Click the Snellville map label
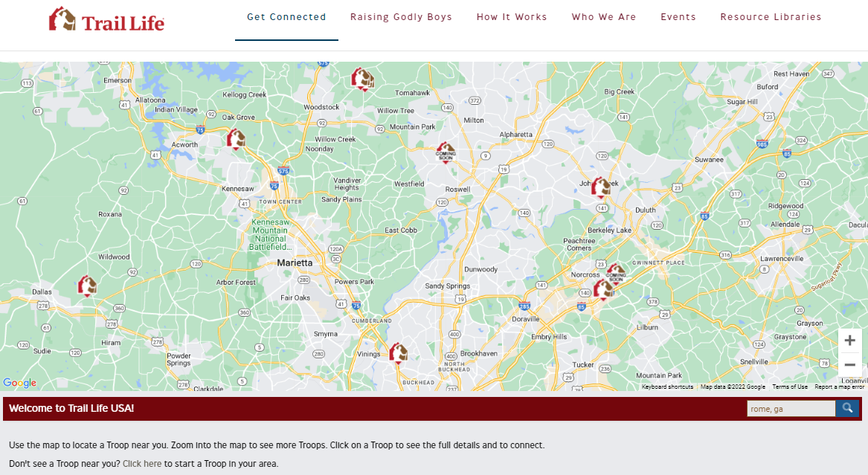Screen dimensions: 868x475 click(x=754, y=362)
